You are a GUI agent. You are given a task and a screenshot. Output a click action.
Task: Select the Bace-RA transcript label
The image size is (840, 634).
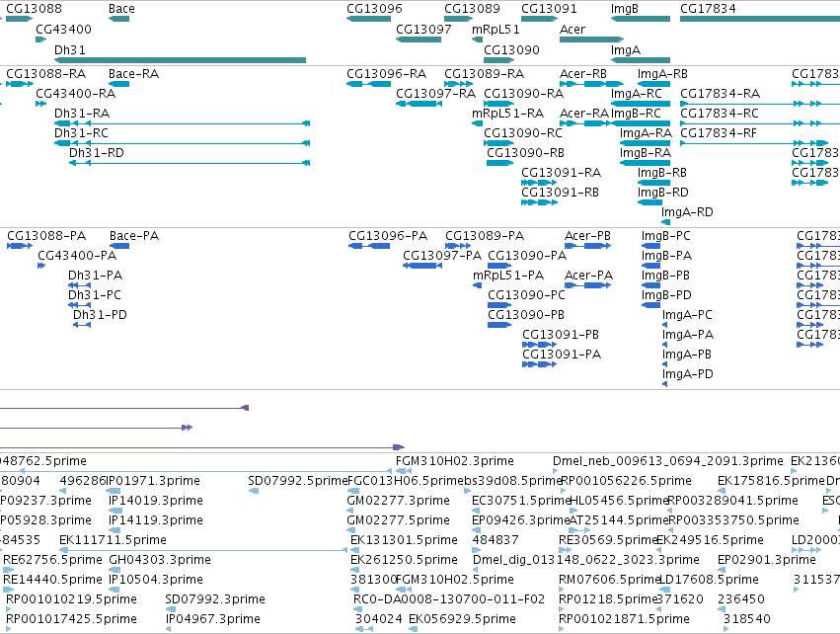click(x=134, y=73)
